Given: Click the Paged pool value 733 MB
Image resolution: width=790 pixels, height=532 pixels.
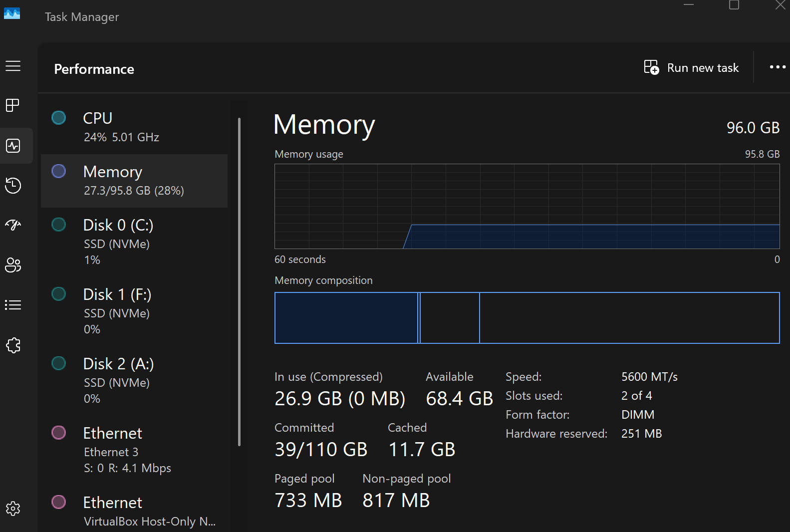Looking at the screenshot, I should pos(308,501).
